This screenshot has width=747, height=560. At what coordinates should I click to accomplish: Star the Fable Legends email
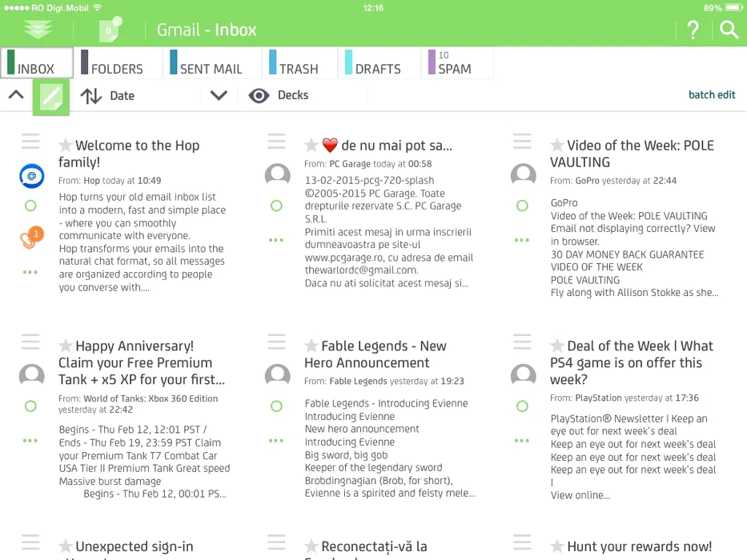click(311, 346)
